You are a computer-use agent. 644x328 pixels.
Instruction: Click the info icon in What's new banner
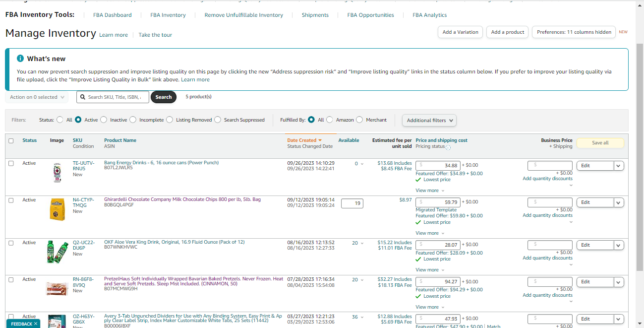20,59
